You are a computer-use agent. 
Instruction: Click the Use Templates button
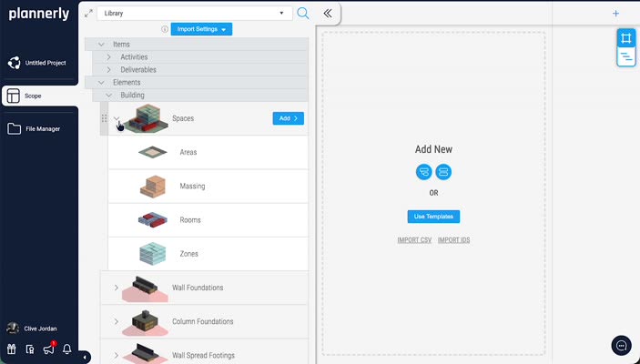[433, 217]
